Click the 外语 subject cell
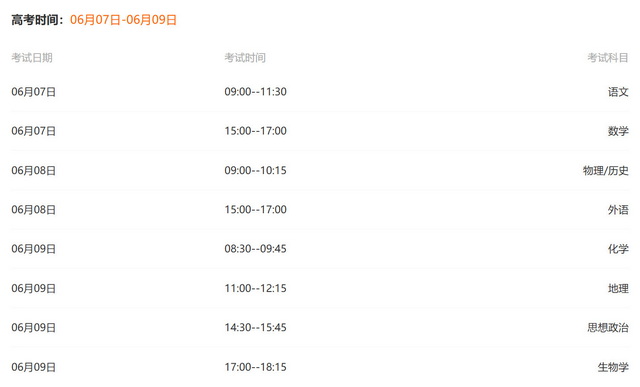The height and width of the screenshot is (387, 640). pos(618,209)
